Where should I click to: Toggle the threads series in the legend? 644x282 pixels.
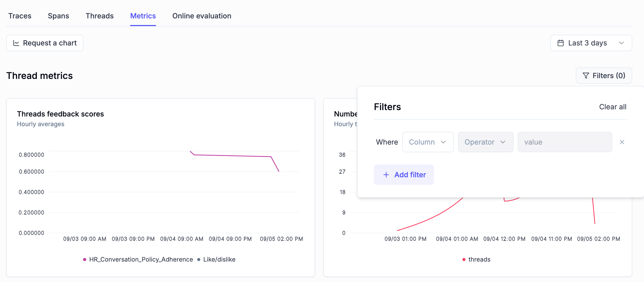[x=479, y=259]
